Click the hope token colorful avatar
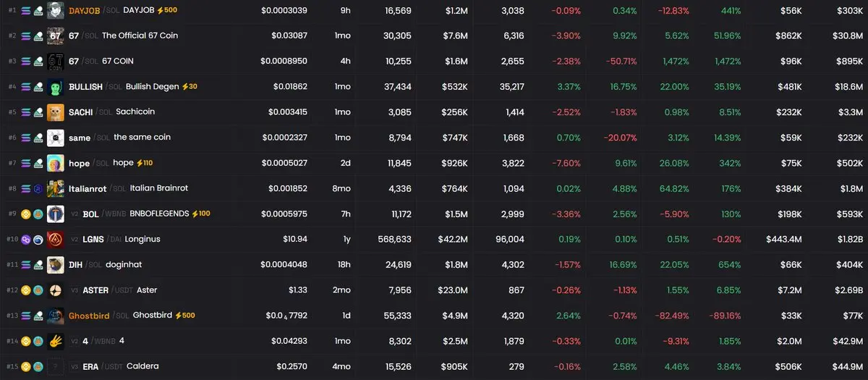Viewport: 868px width, 380px height. pos(55,163)
